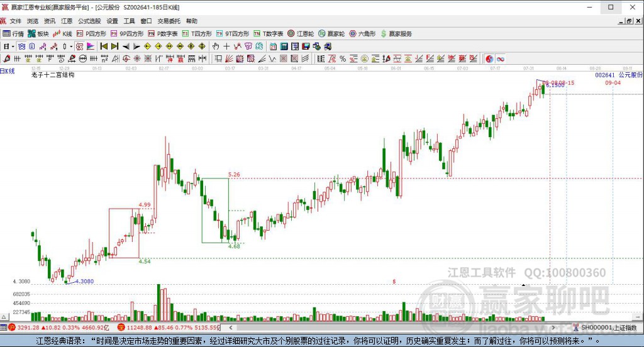Click the 5.26 price label

234,175
